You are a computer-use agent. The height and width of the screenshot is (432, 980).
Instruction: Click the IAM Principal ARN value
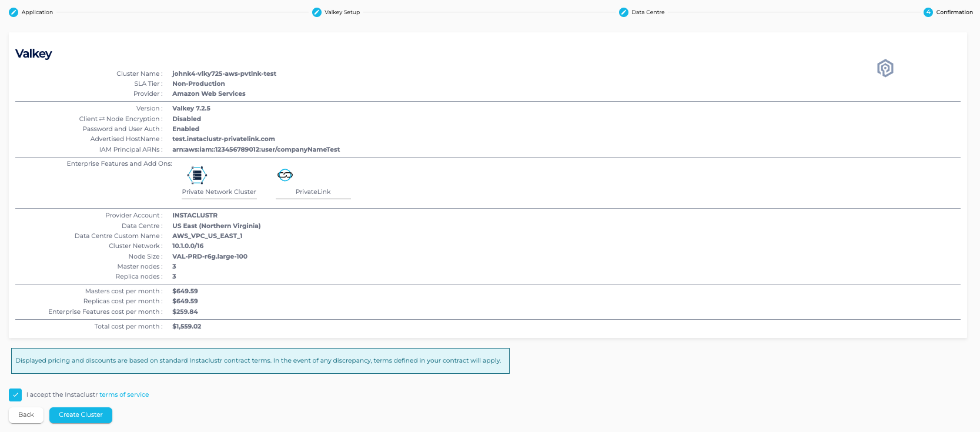pyautogui.click(x=256, y=150)
